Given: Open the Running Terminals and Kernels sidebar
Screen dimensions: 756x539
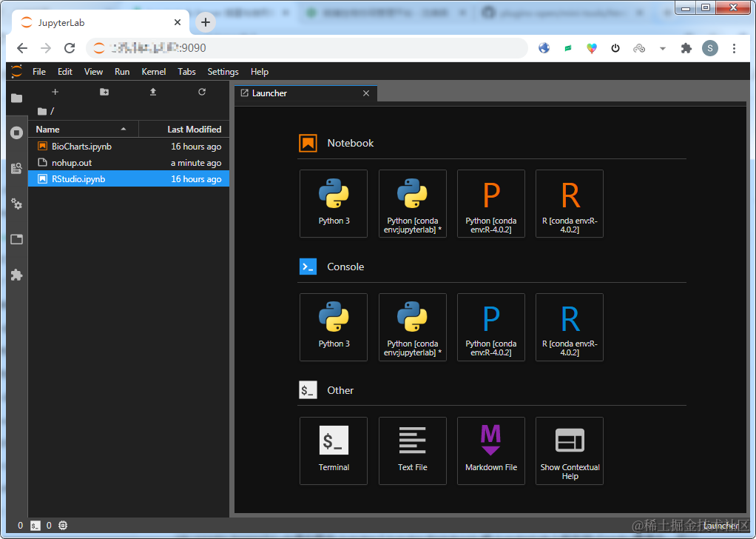Looking at the screenshot, I should pos(16,133).
